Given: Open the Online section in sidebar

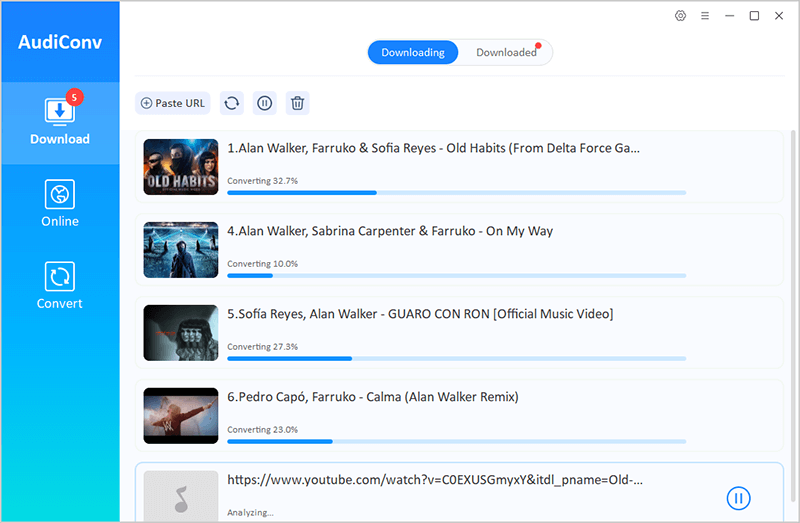Looking at the screenshot, I should click(x=60, y=203).
